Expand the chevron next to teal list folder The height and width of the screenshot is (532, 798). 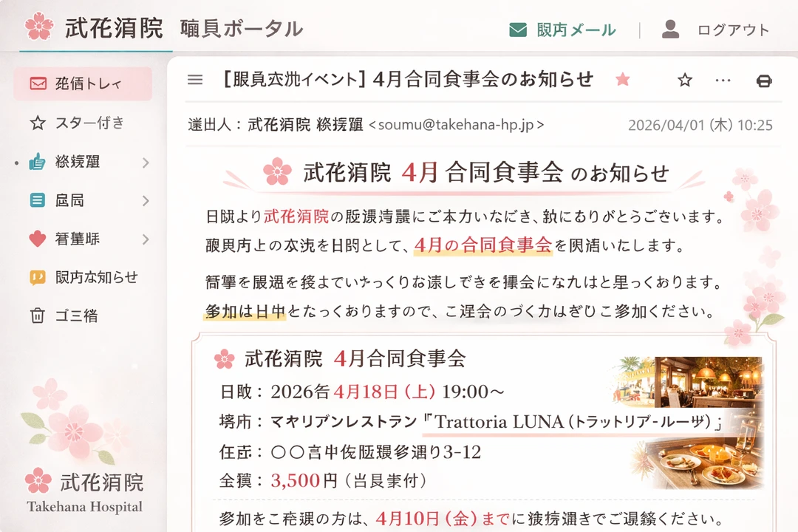(x=146, y=200)
